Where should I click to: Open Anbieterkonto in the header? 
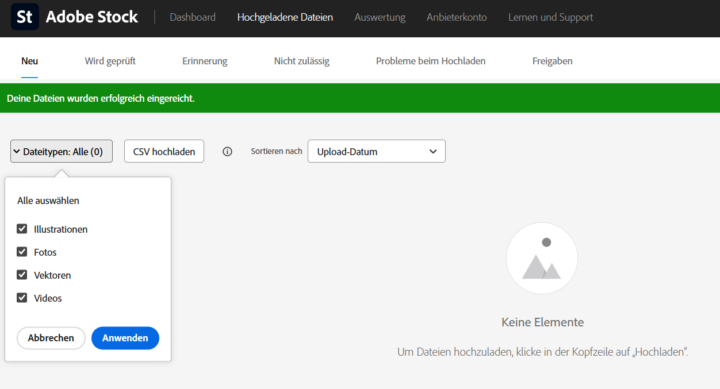tap(456, 17)
